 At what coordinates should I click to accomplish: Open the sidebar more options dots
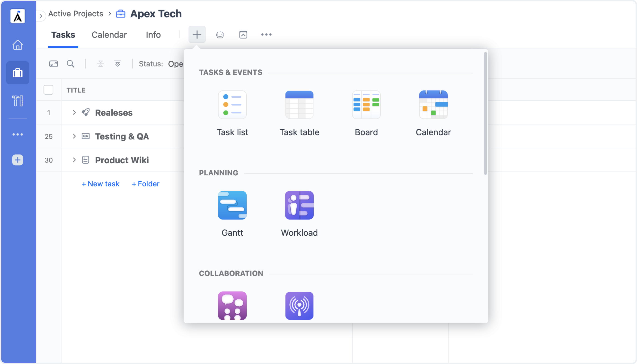18,134
